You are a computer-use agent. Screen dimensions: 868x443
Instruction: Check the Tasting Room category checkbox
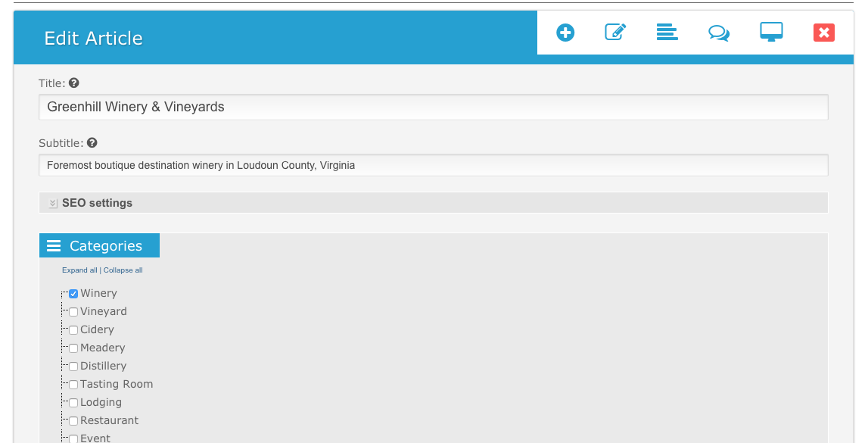click(x=73, y=385)
